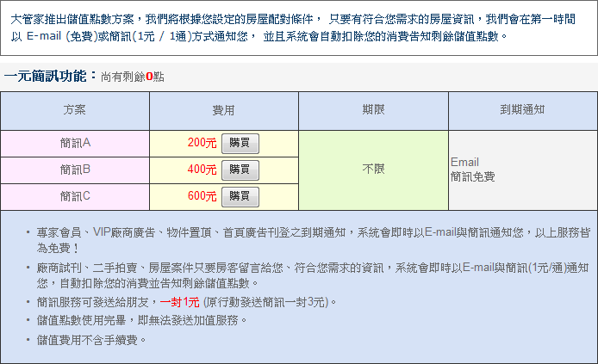Buy the 600元 簡訊C plan

(x=240, y=196)
